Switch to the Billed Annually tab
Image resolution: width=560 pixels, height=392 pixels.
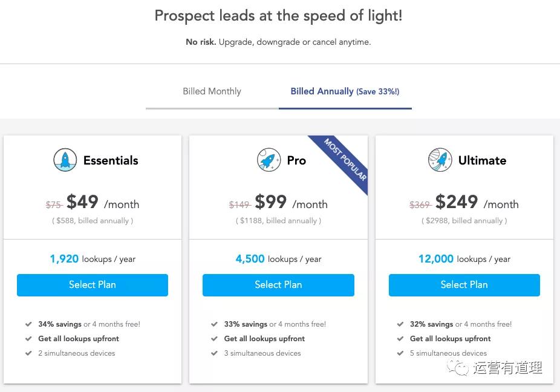(x=345, y=91)
